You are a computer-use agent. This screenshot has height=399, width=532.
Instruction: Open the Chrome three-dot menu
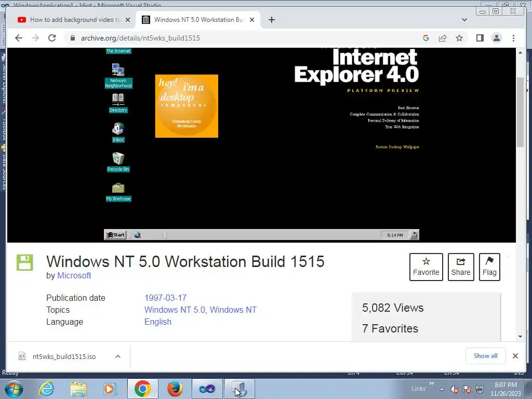click(x=513, y=38)
